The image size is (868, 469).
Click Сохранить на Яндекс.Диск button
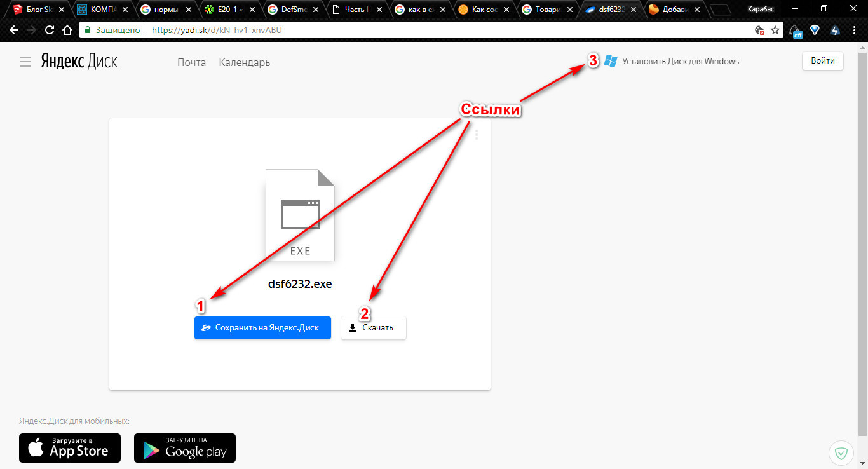(262, 328)
